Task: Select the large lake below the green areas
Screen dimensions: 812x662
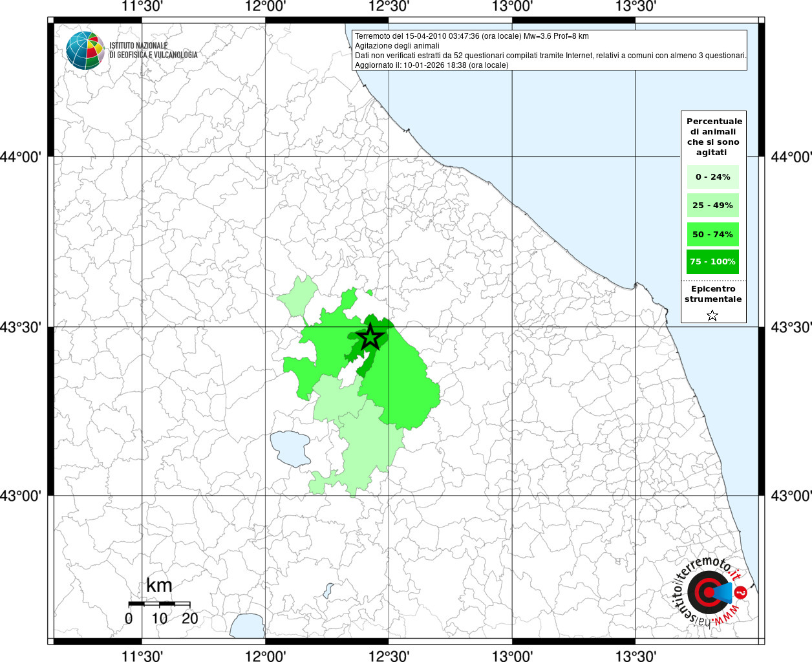Action: pos(290,447)
